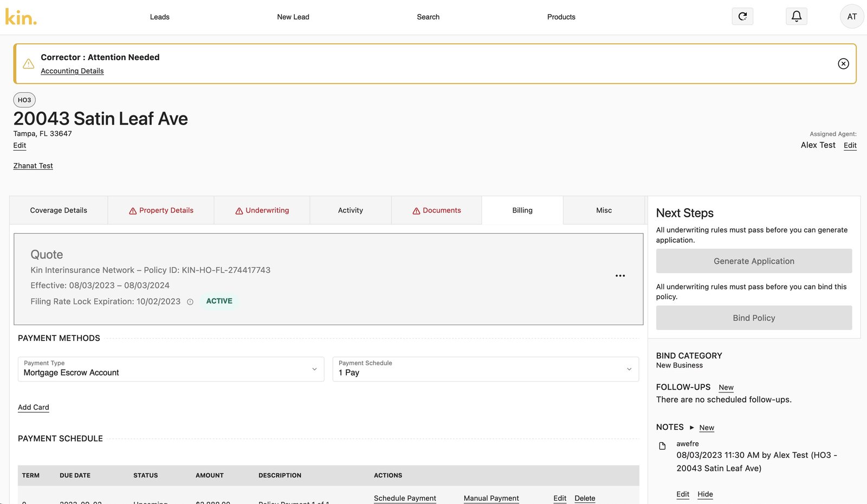The height and width of the screenshot is (504, 867).
Task: Expand the Notes disclosure triangle
Action: pos(692,427)
